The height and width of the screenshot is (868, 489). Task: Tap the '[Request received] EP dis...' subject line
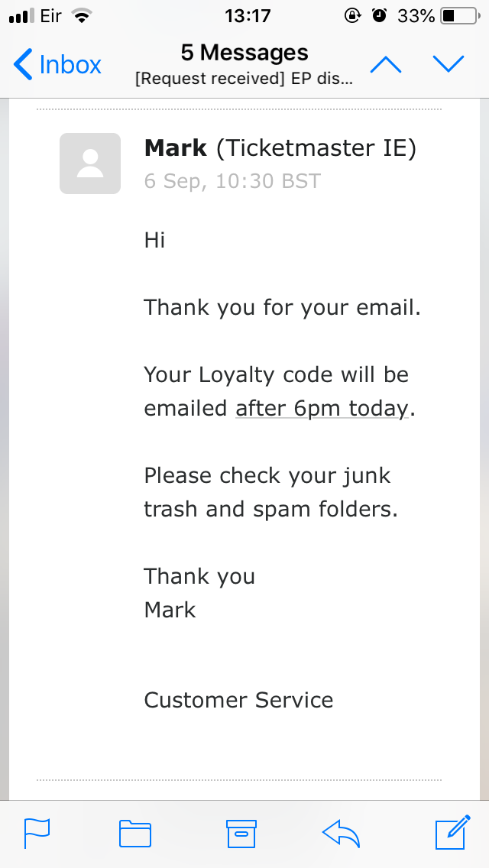coord(244,78)
